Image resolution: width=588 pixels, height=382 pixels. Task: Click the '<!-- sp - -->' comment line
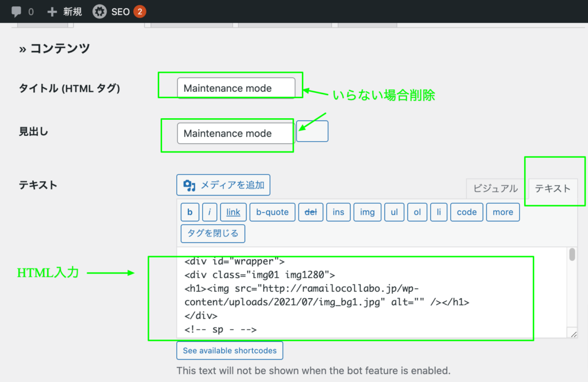pos(220,330)
